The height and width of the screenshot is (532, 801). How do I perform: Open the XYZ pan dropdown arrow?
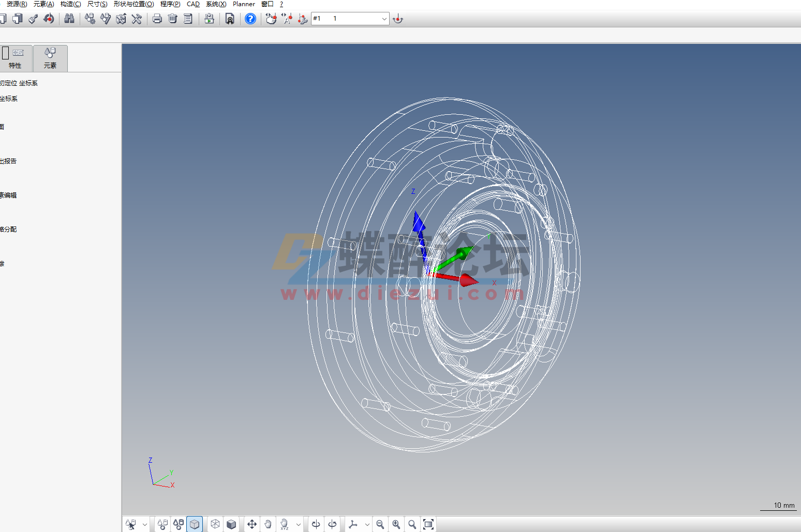[299, 524]
